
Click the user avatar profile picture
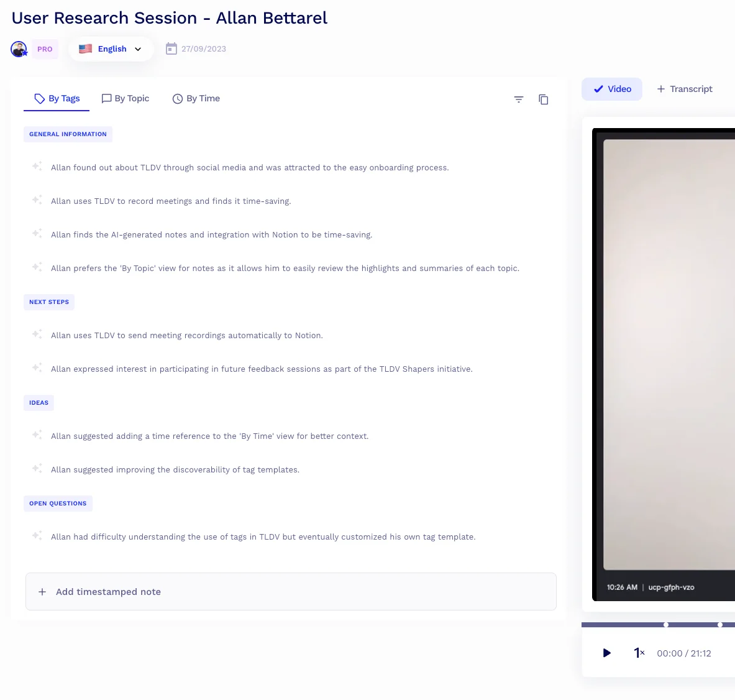pos(19,48)
